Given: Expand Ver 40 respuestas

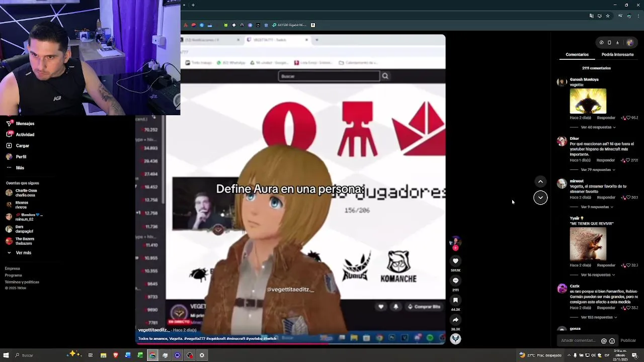Looking at the screenshot, I should tap(598, 127).
